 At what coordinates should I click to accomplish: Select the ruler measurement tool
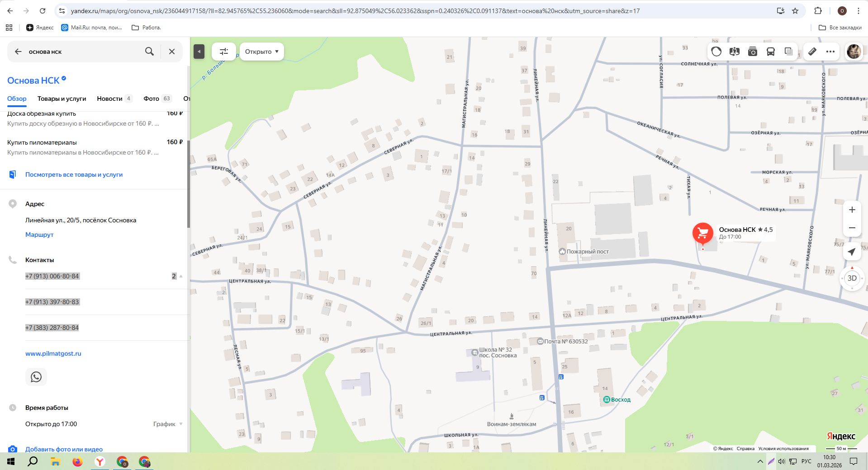[812, 52]
